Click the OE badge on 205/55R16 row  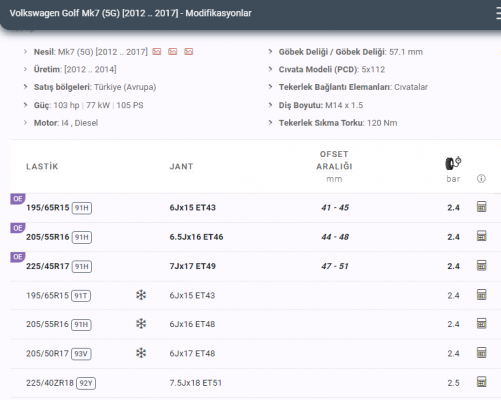click(18, 228)
